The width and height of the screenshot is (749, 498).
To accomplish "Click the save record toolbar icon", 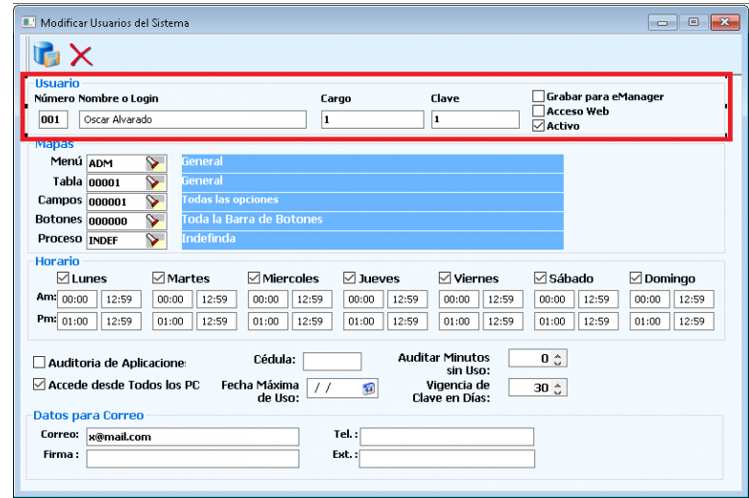I will click(x=46, y=54).
